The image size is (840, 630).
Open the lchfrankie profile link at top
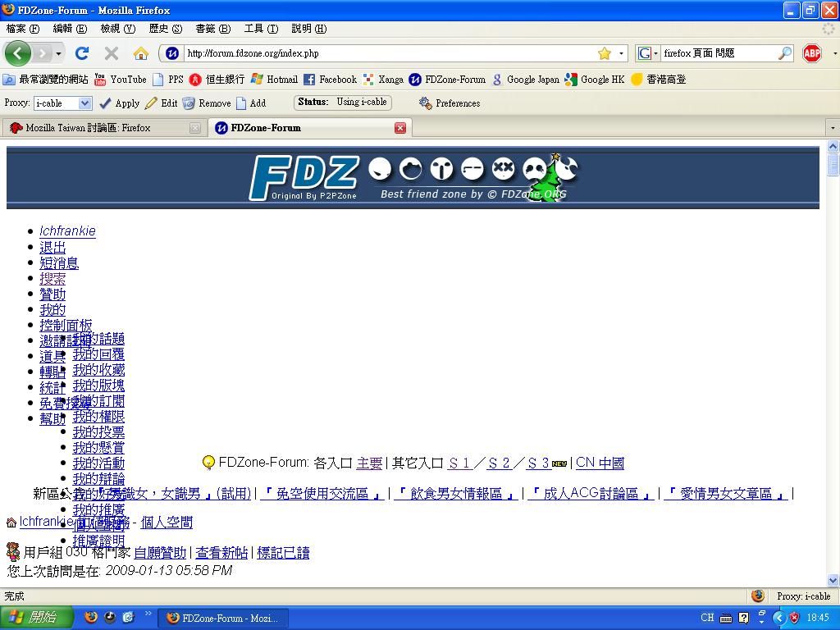tap(67, 231)
